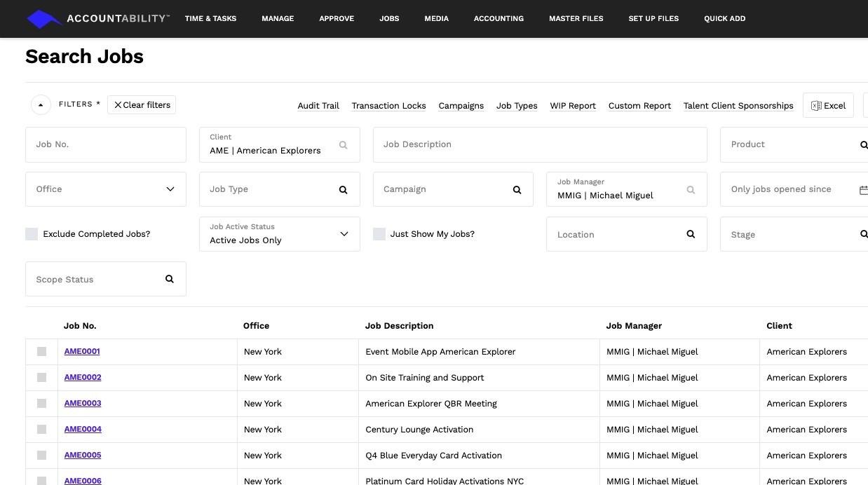Open job AME0003 link
Image resolution: width=868 pixels, height=485 pixels.
(83, 404)
